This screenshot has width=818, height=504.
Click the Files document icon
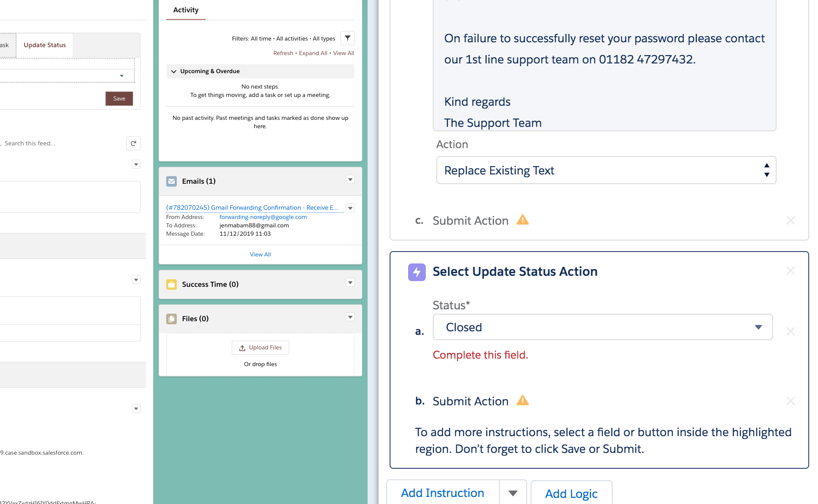tap(172, 319)
